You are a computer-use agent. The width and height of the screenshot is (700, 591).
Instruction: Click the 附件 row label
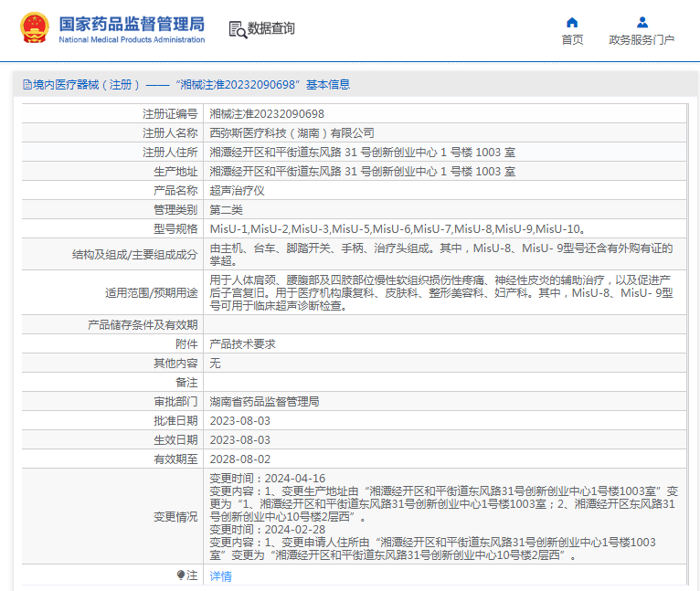[186, 344]
